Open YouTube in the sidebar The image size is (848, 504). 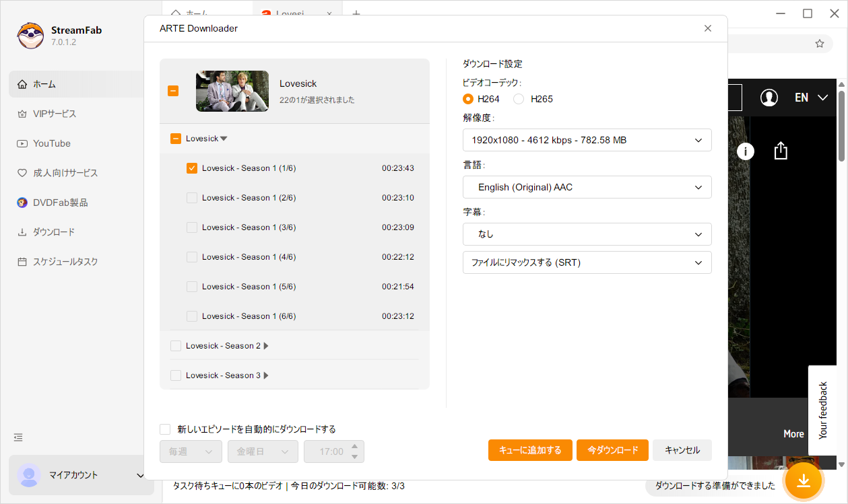(52, 143)
